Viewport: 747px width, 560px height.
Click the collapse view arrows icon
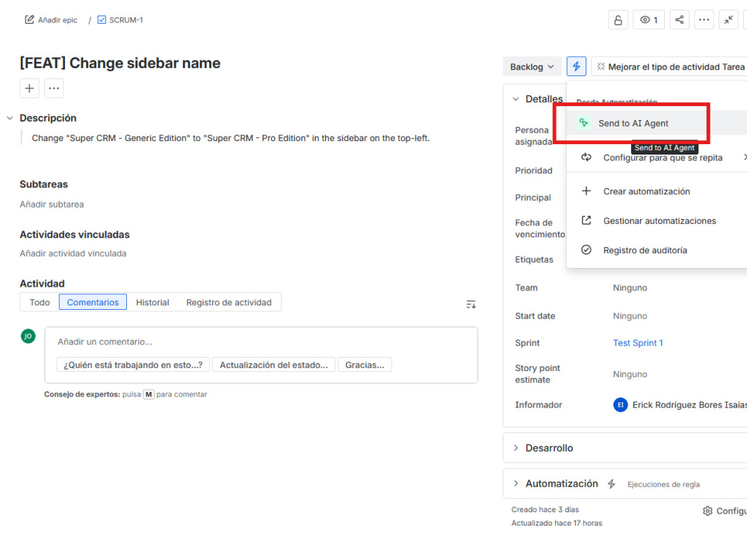coord(728,20)
